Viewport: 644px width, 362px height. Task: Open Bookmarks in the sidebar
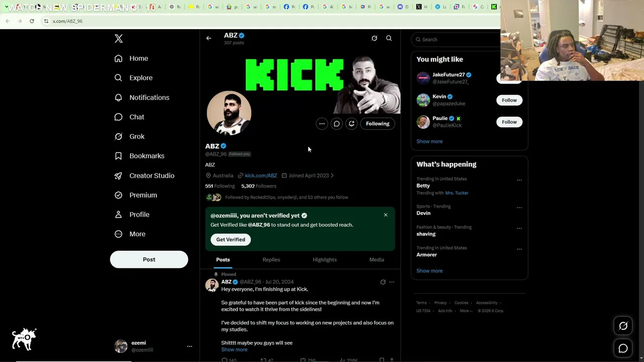[139, 156]
